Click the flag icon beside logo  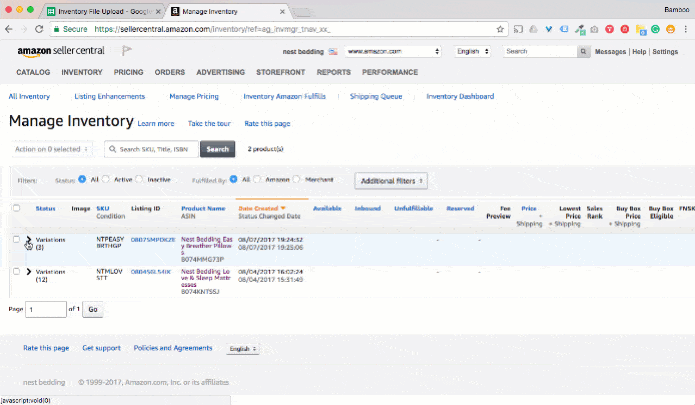click(127, 51)
